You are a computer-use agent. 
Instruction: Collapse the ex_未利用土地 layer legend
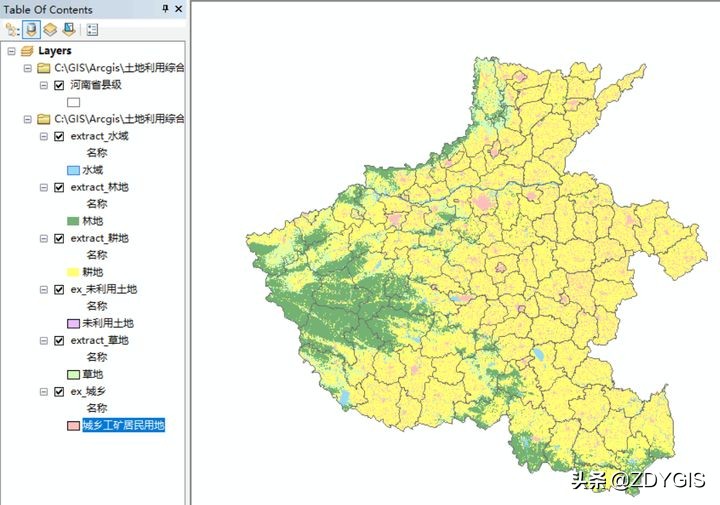(44, 290)
